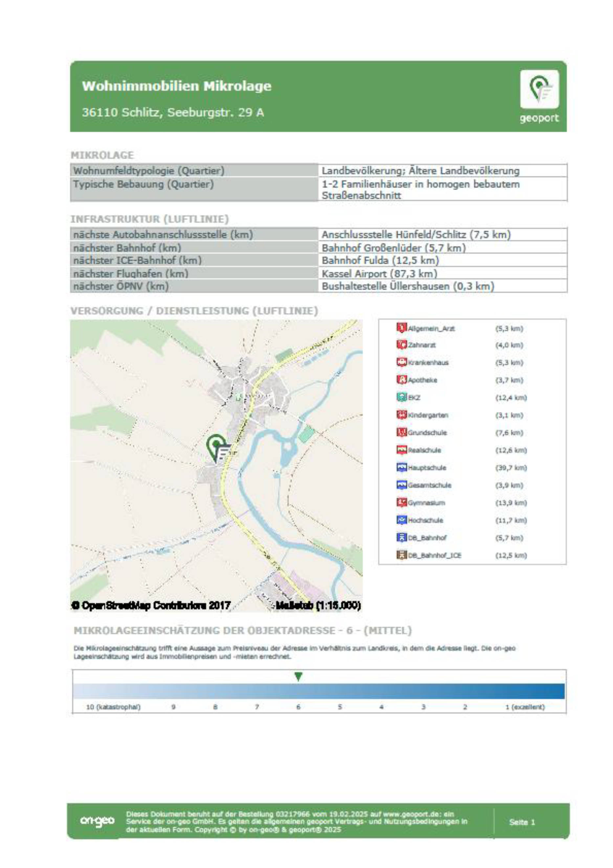Viewport: 613px width, 868px height.
Task: Click the Apotheke distance (3,7 km)
Action: click(x=509, y=380)
